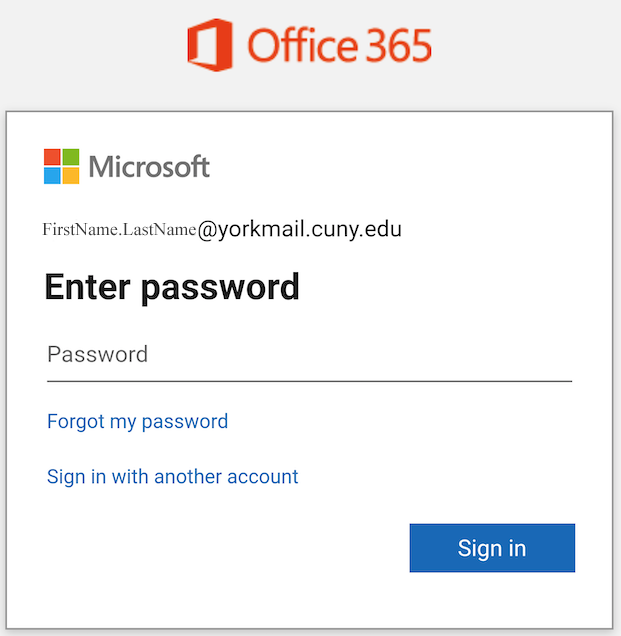Click the Password placeholder text
The width and height of the screenshot is (621, 636).
(x=97, y=354)
